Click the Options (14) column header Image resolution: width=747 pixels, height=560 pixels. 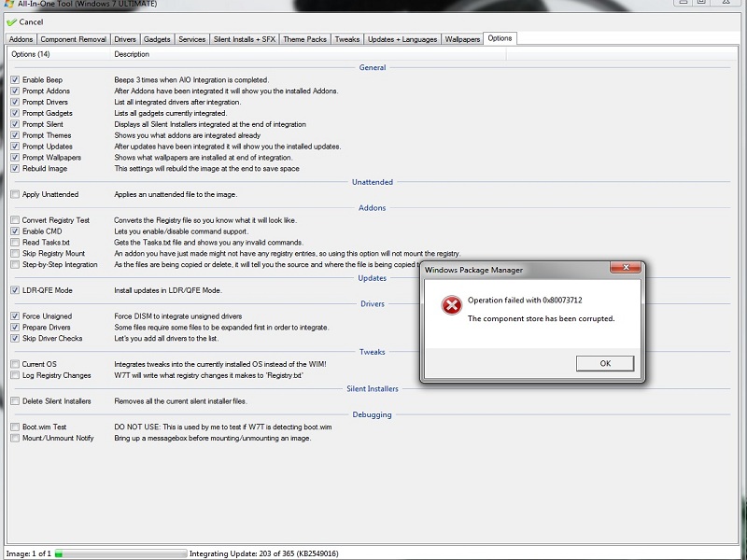coord(59,54)
